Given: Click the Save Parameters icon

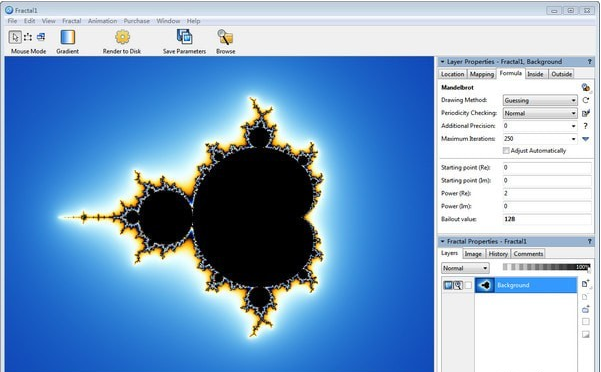Looking at the screenshot, I should point(184,37).
